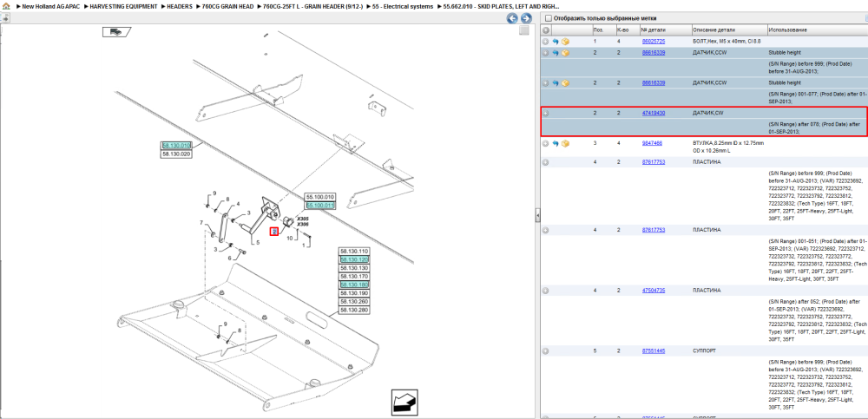
Task: Open HEADERS breadcrumb
Action: click(180, 7)
